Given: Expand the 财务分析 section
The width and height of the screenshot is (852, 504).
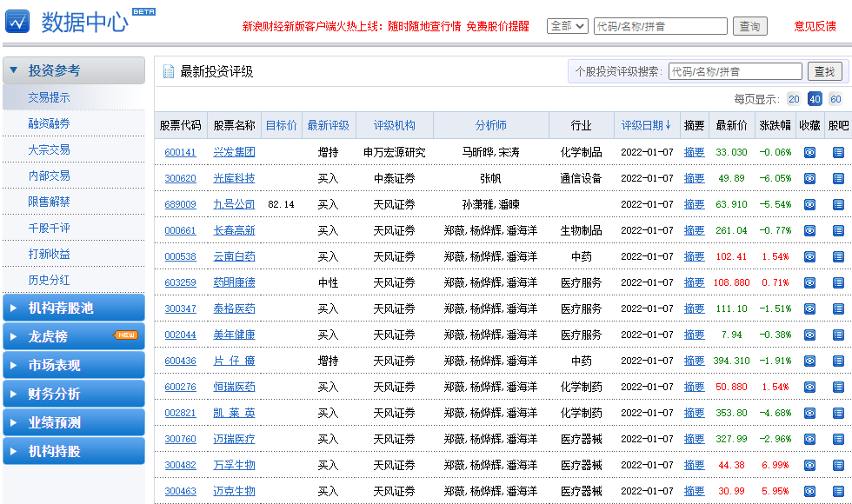Looking at the screenshot, I should (74, 394).
